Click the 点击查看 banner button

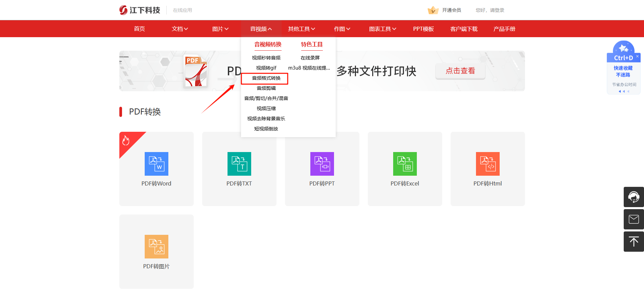460,71
